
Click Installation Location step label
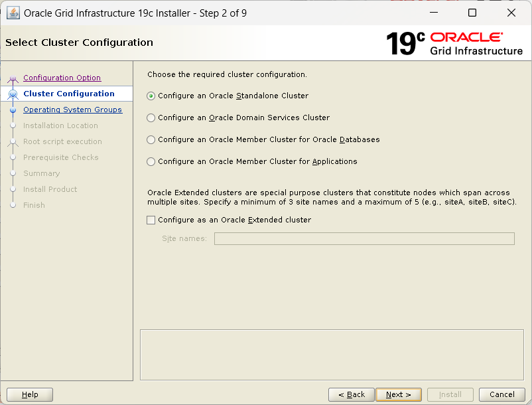pyautogui.click(x=61, y=125)
